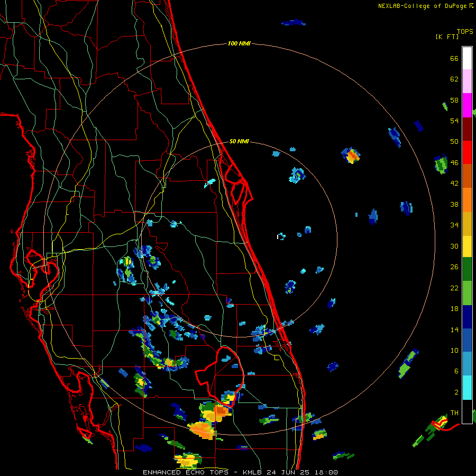Select the 50 legend value
The image size is (476, 476).
(454, 142)
